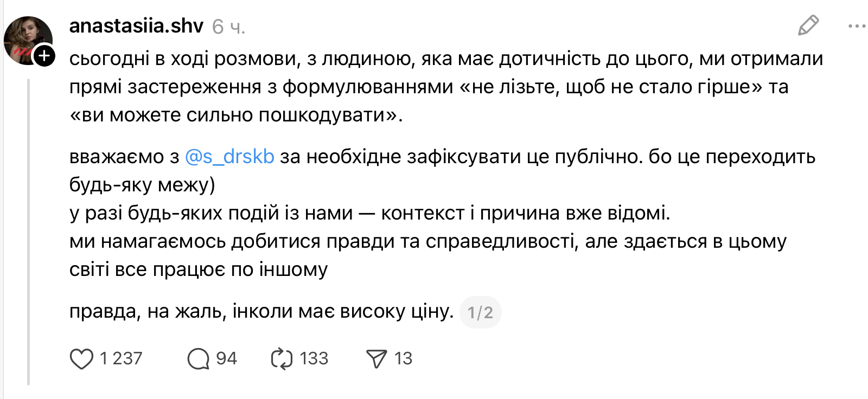Open replies via the comment bubble icon
Image resolution: width=868 pixels, height=399 pixels.
(198, 359)
